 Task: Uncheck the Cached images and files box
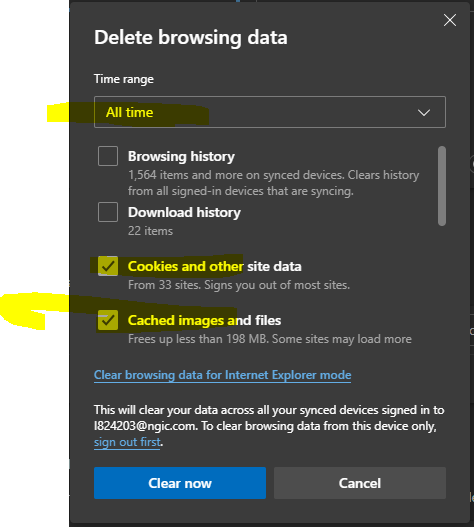[x=108, y=320]
